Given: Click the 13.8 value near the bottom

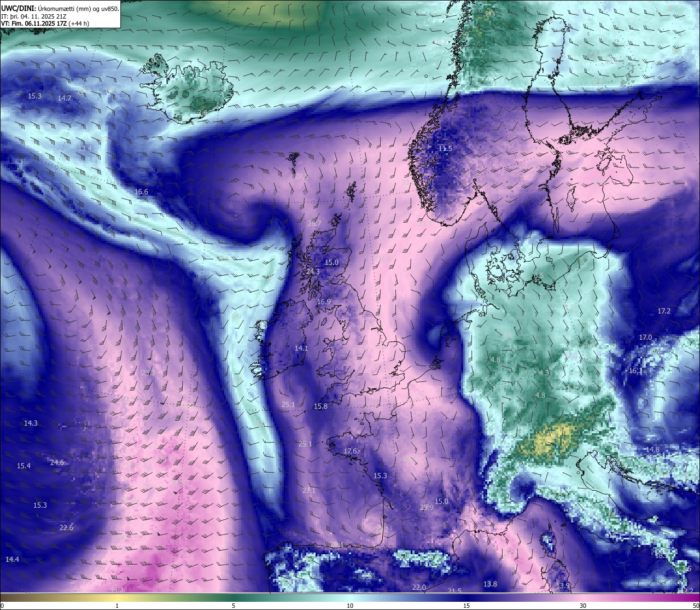Looking at the screenshot, I should tap(490, 584).
